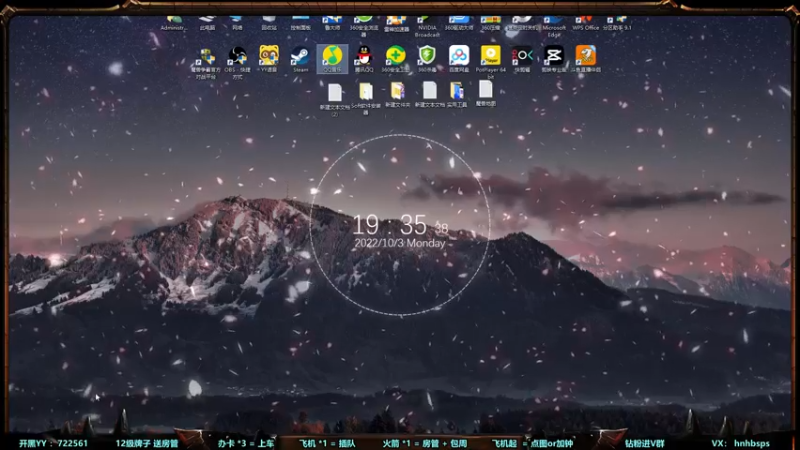The image size is (800, 450).
Task: Launch the YY语音 voice chat shortcut
Action: (269, 59)
